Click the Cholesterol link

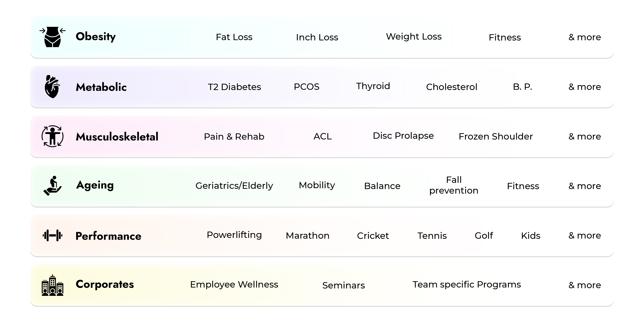pyautogui.click(x=451, y=87)
